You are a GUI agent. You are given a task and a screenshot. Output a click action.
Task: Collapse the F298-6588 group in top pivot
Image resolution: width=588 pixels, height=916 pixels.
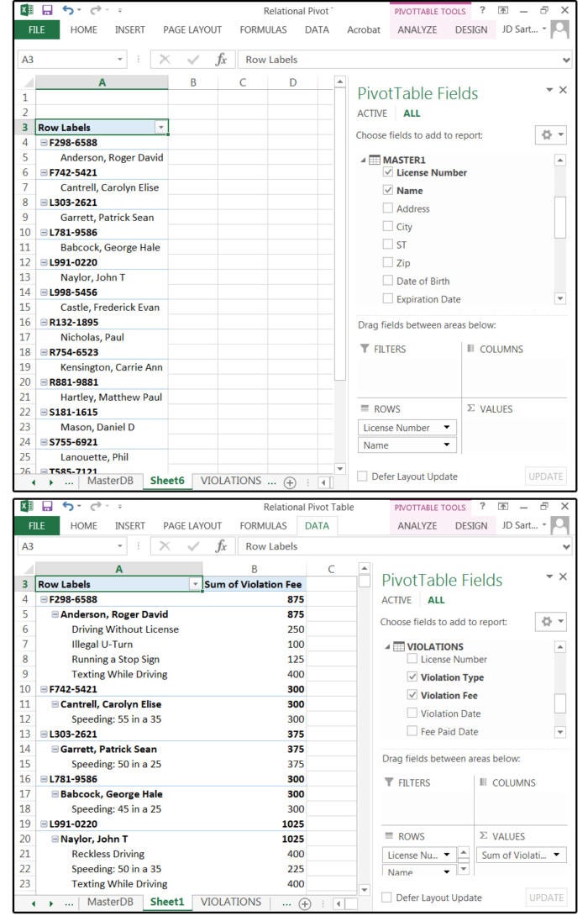click(44, 143)
